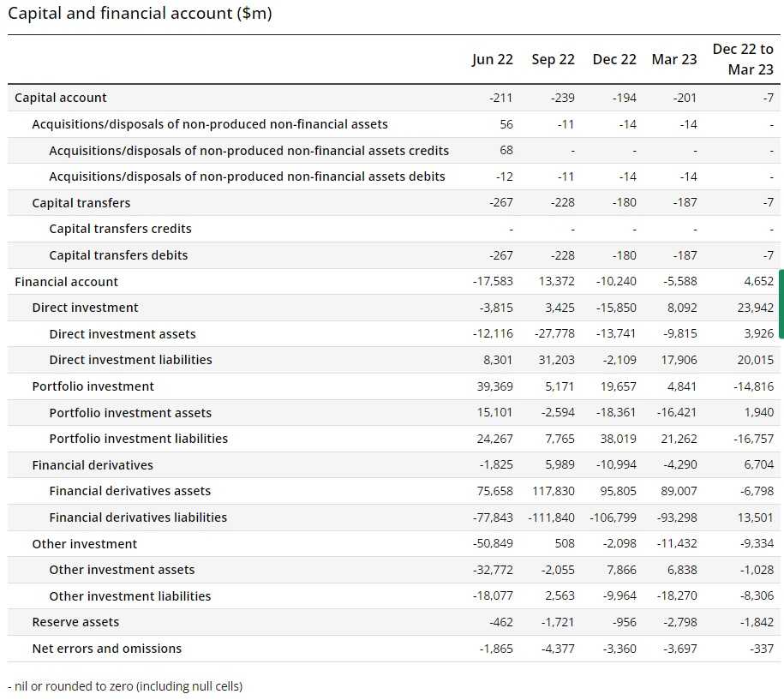The height and width of the screenshot is (700, 784).
Task: Select the Capital account row label
Action: point(61,98)
